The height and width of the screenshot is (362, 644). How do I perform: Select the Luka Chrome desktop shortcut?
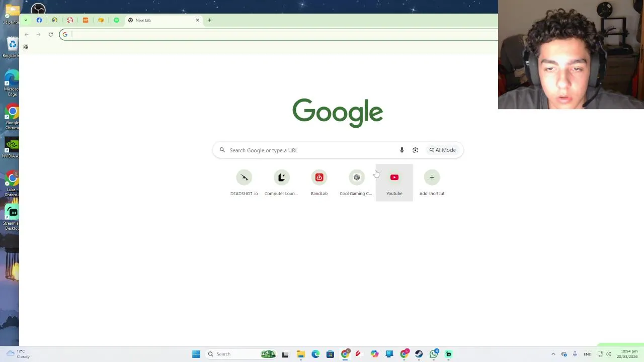(x=12, y=184)
